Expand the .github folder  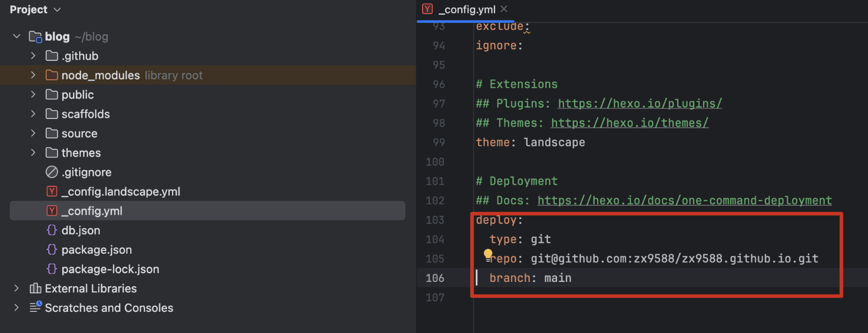click(x=33, y=56)
